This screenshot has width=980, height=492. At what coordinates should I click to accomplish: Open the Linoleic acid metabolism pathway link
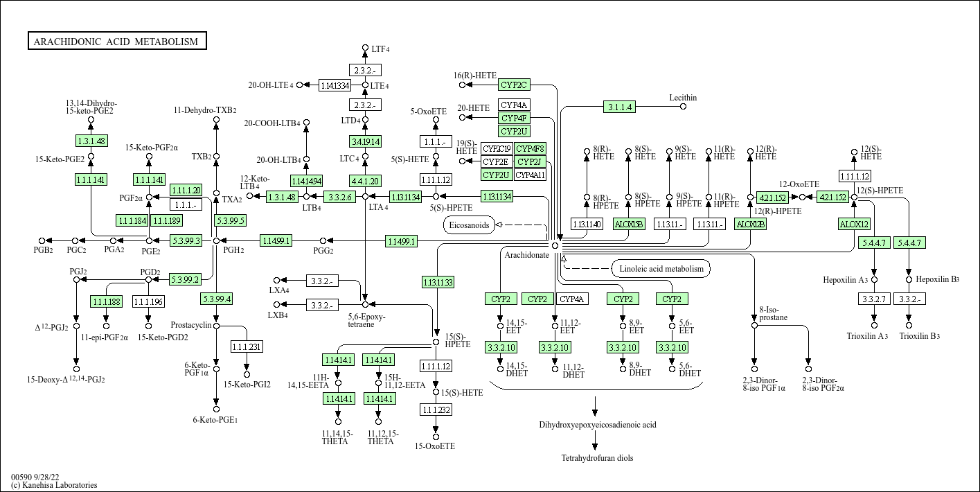(x=661, y=269)
